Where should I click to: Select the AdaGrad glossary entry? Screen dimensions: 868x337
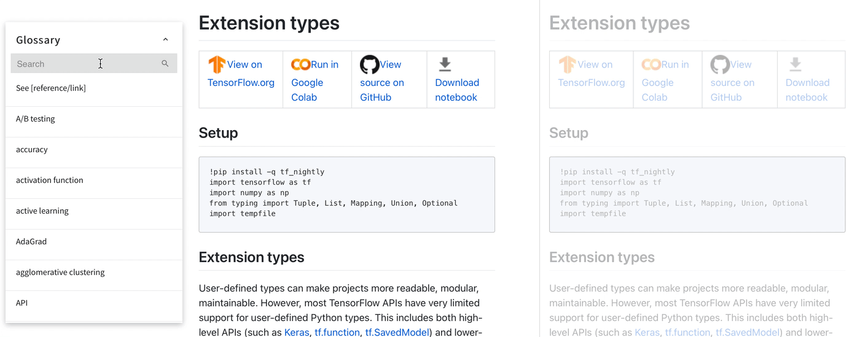tap(94, 242)
